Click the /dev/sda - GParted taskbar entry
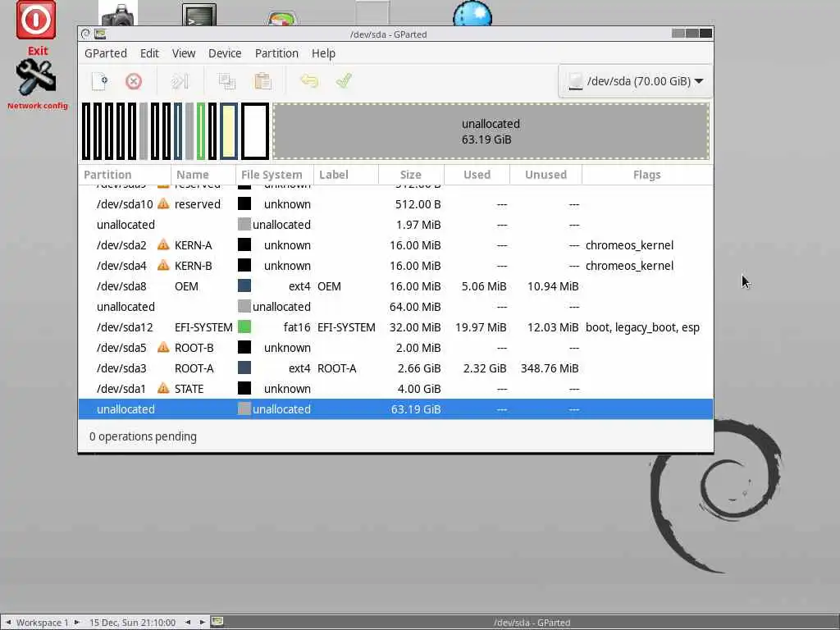Screen dimensions: 840x630 [532, 623]
